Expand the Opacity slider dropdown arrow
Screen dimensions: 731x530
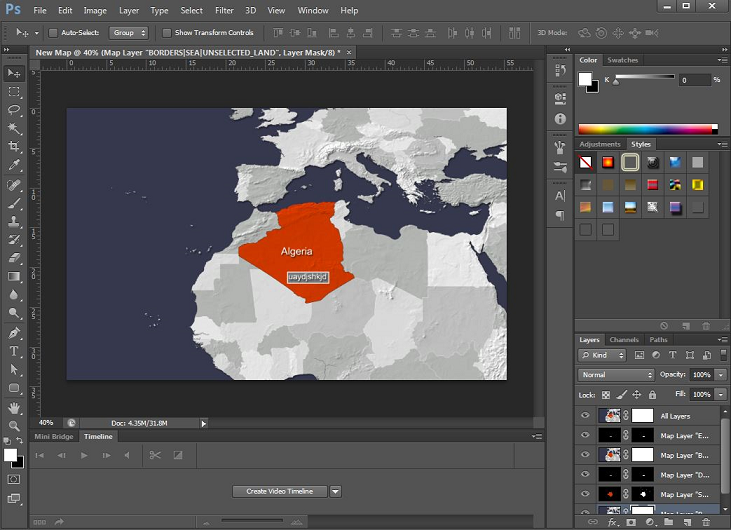[719, 375]
